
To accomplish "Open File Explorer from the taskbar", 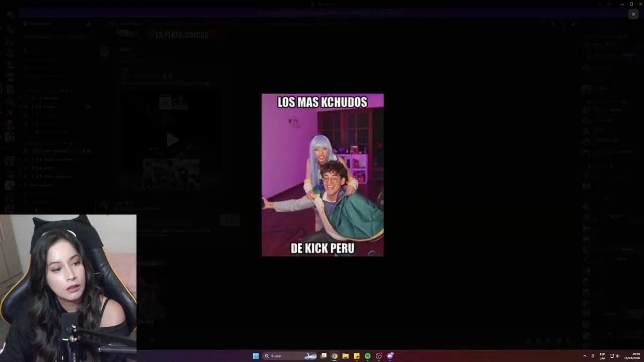I will (346, 356).
